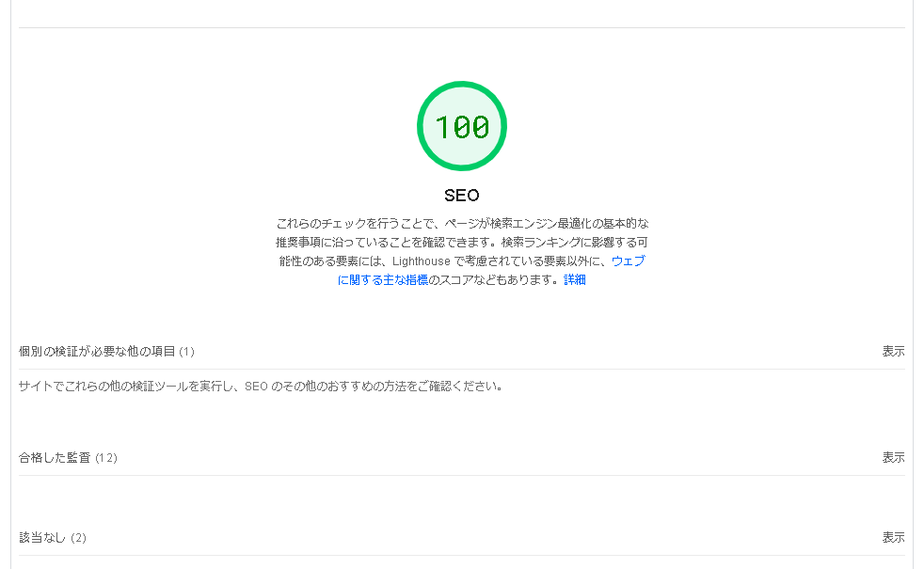This screenshot has height=569, width=924.
Task: Click the description line これらのチェックを行うことで
Action: [357, 223]
